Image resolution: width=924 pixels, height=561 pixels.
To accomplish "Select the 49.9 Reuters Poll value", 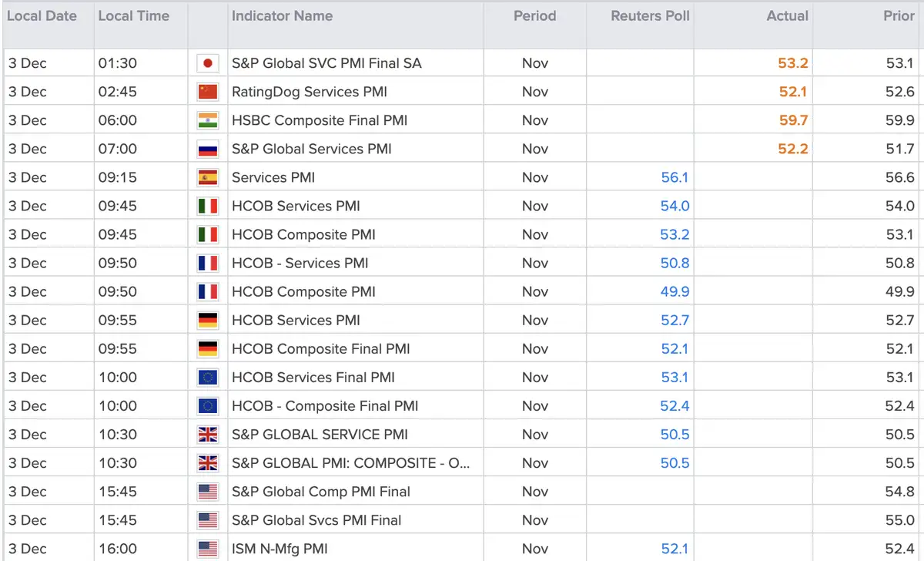I will click(x=675, y=291).
